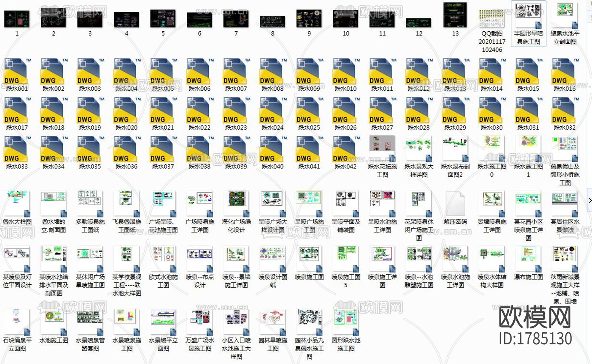Select the 某居住区水景做法 thumbnail

565,204
